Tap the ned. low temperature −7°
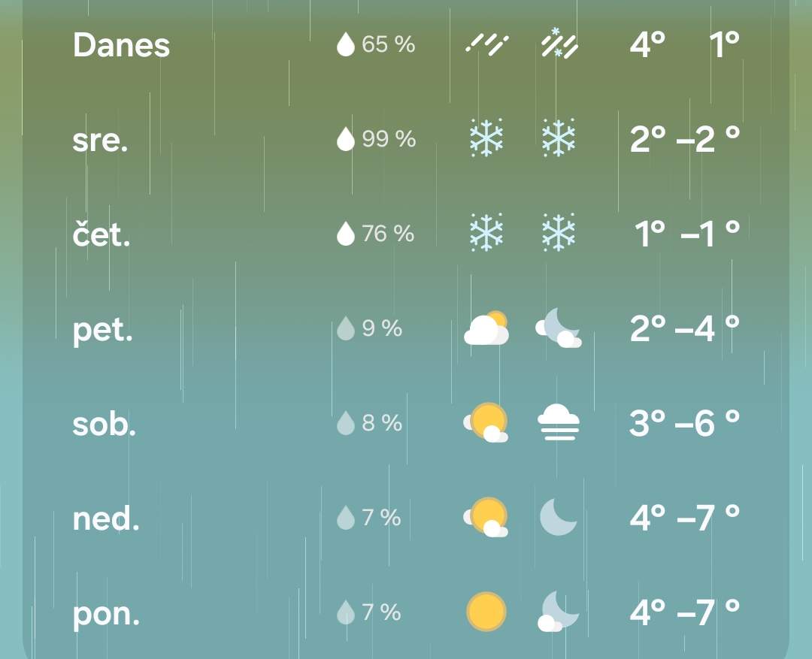This screenshot has height=659, width=812. (707, 517)
